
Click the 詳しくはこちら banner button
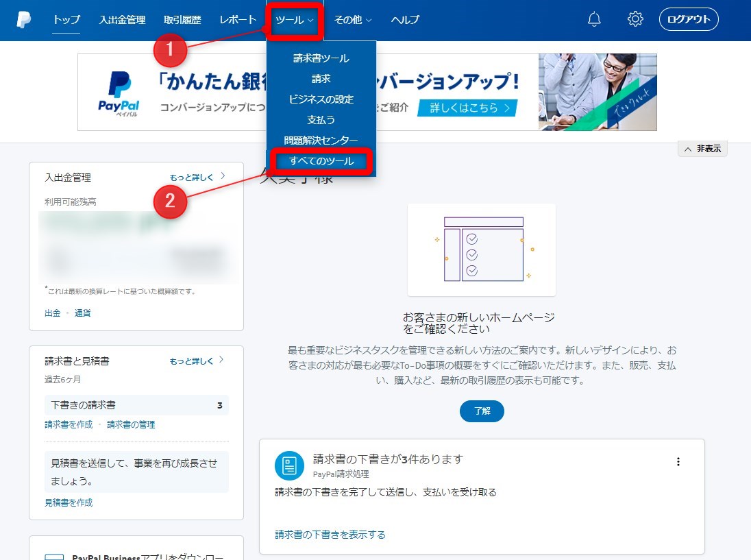tap(467, 108)
